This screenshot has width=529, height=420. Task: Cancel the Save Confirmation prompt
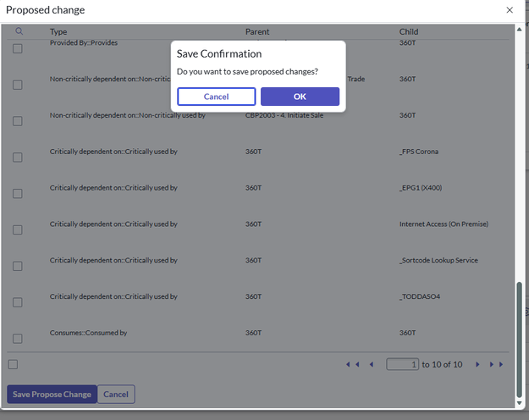tap(216, 97)
